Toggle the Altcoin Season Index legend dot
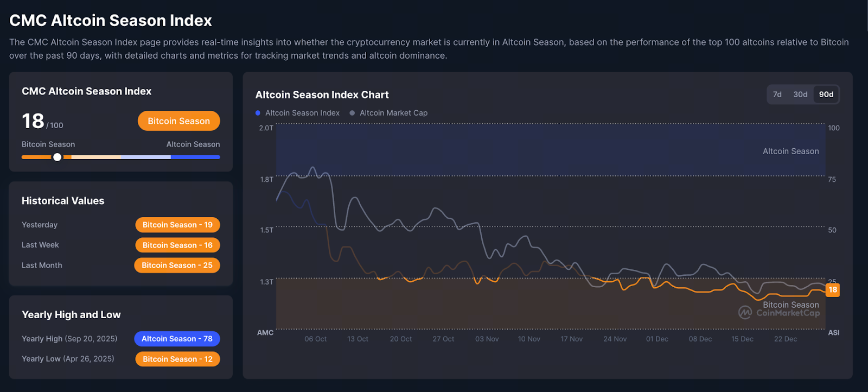Viewport: 868px width, 392px height. coord(258,113)
